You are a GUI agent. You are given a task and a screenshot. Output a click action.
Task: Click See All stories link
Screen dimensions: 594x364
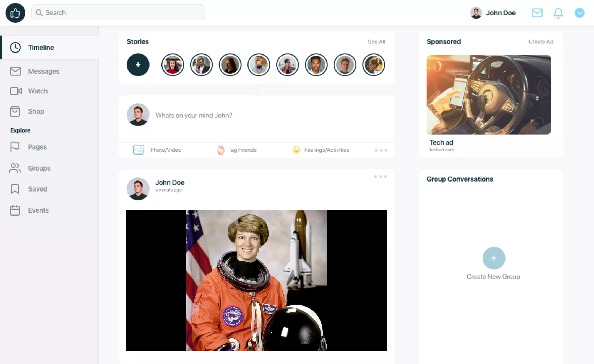click(376, 41)
